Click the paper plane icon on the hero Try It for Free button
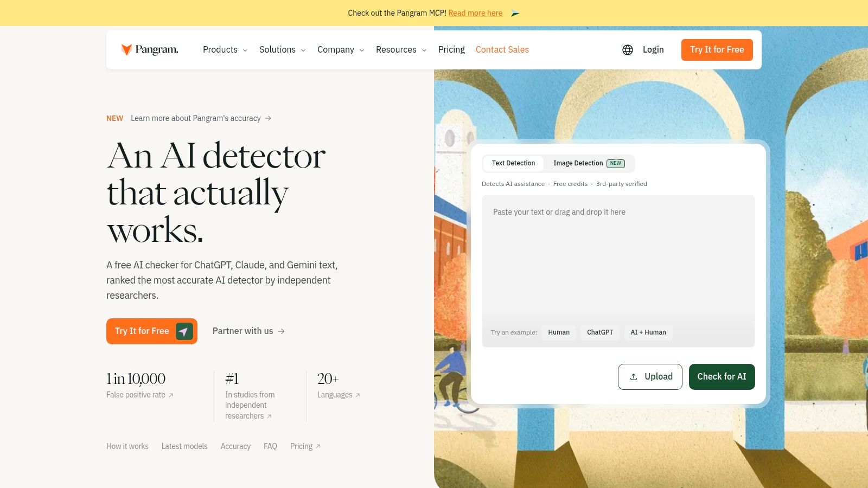The height and width of the screenshot is (488, 868). pyautogui.click(x=184, y=331)
